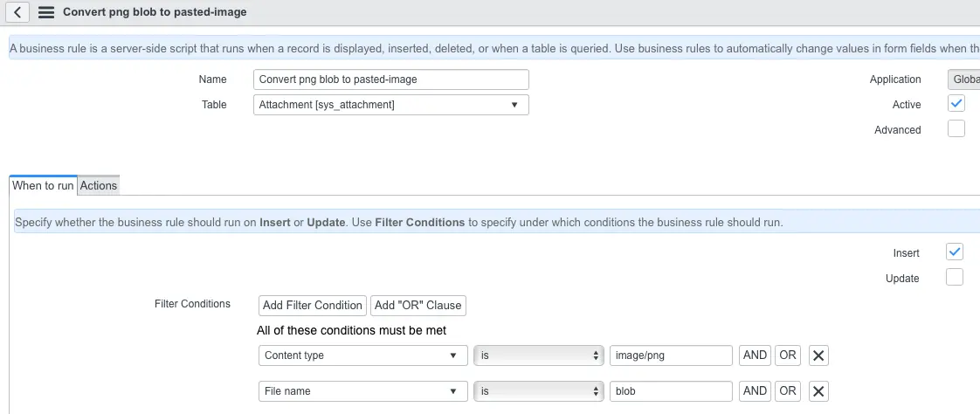This screenshot has width=980, height=414.
Task: Uncheck the Insert checkbox
Action: [x=955, y=252]
